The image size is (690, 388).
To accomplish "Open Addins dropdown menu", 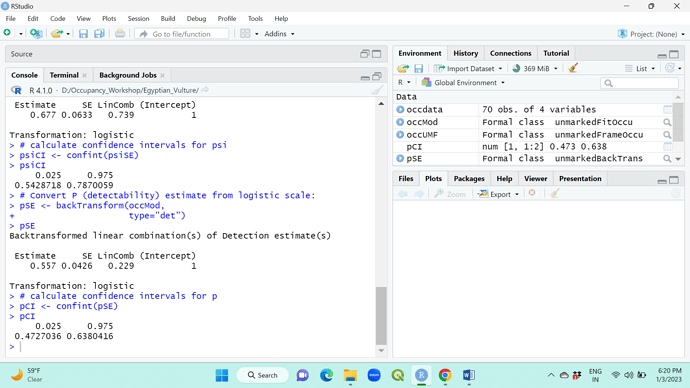I will 279,33.
